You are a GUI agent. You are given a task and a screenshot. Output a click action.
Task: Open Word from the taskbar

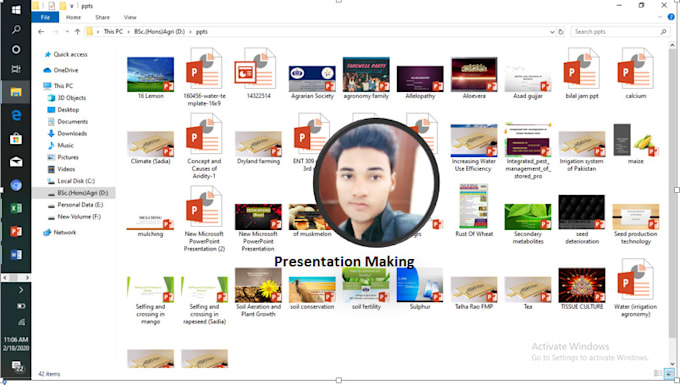pos(16,254)
